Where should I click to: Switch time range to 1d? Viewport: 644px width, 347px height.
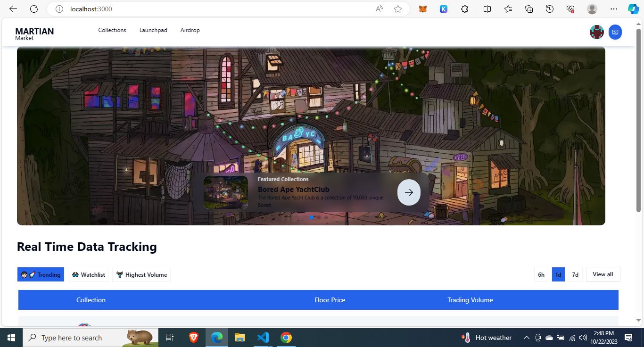point(558,274)
